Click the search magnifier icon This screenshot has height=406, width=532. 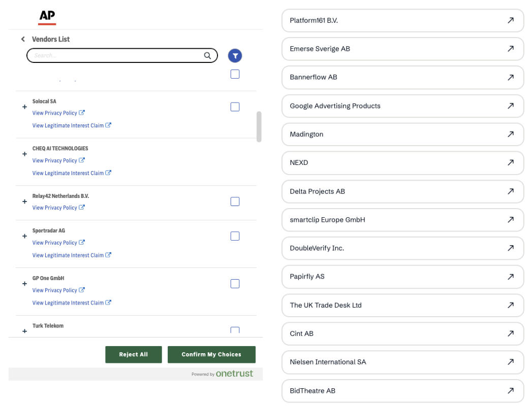(207, 56)
